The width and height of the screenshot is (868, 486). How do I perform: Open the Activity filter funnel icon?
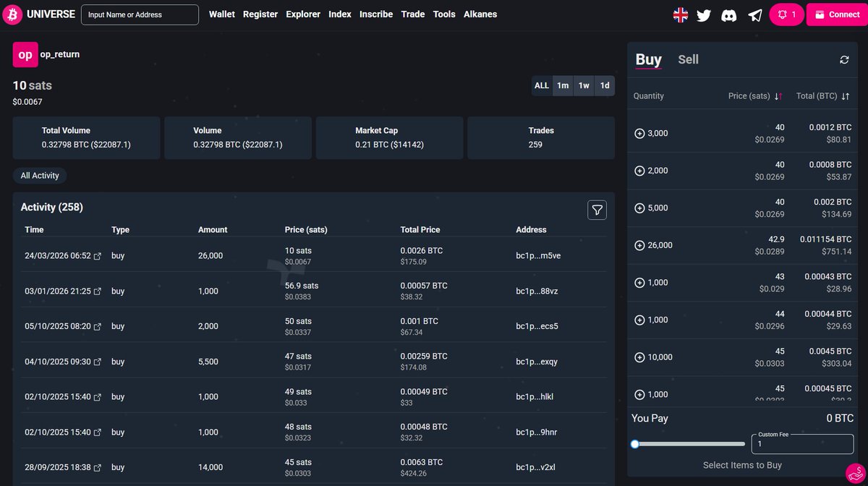click(597, 210)
